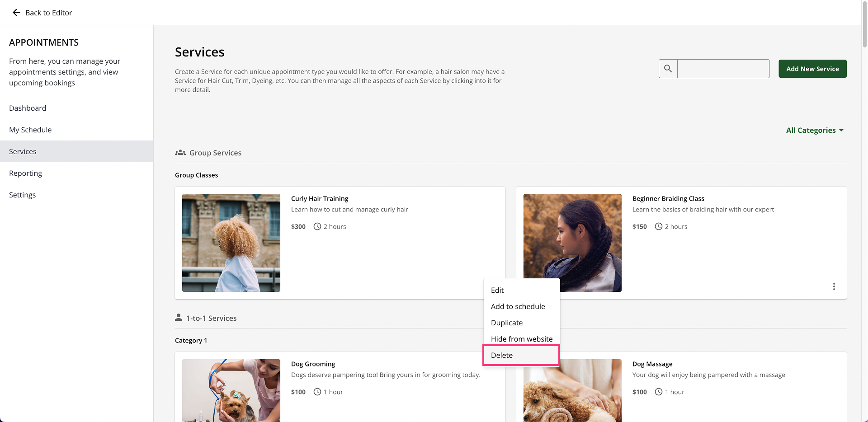The width and height of the screenshot is (868, 422).
Task: Click '1 hour' duration on Dog Massage
Action: [675, 392]
